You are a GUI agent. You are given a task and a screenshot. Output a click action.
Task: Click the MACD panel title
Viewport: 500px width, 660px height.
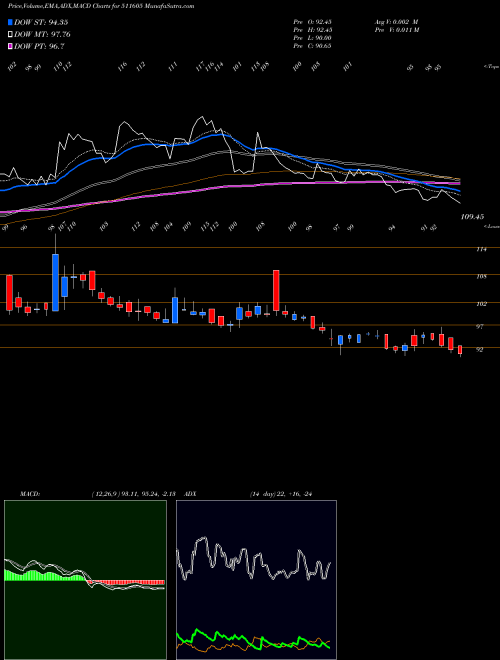coord(30,494)
